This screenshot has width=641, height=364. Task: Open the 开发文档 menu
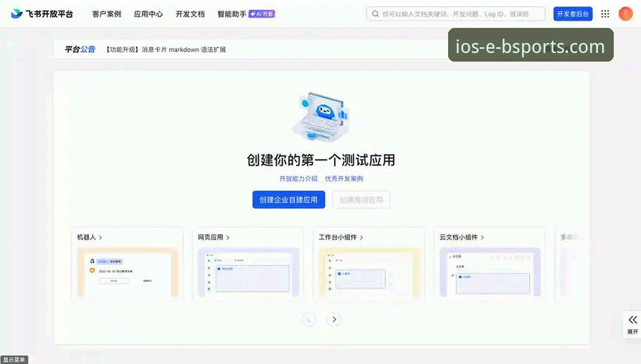[x=190, y=14]
